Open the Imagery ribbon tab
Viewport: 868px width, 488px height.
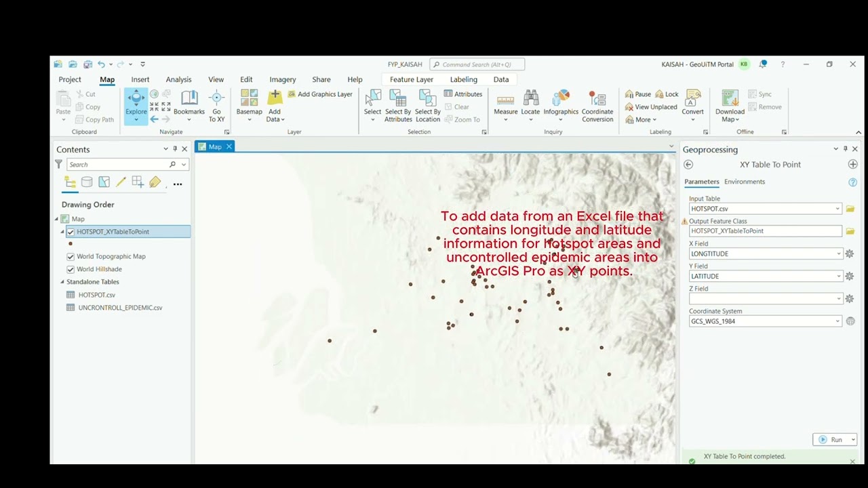[283, 79]
